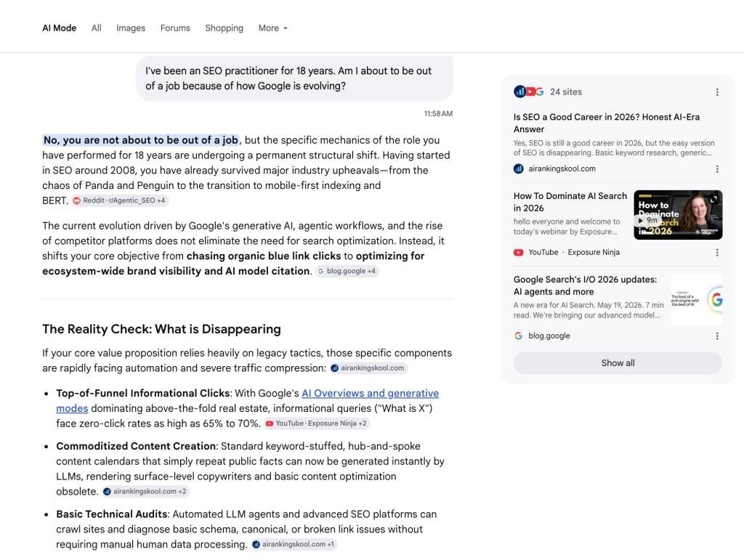
Task: Click YouTube logo in sources panel
Action: click(519, 252)
